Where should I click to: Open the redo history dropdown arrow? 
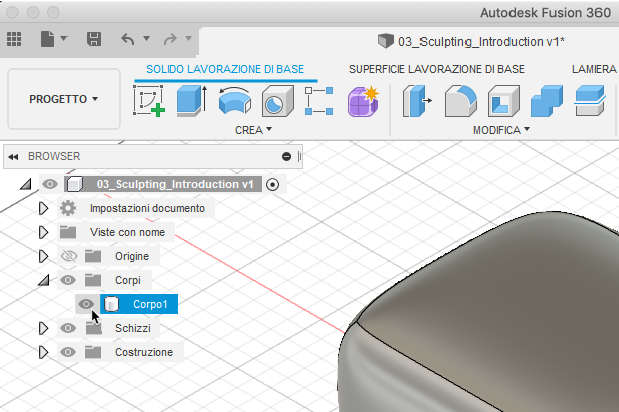(188, 38)
